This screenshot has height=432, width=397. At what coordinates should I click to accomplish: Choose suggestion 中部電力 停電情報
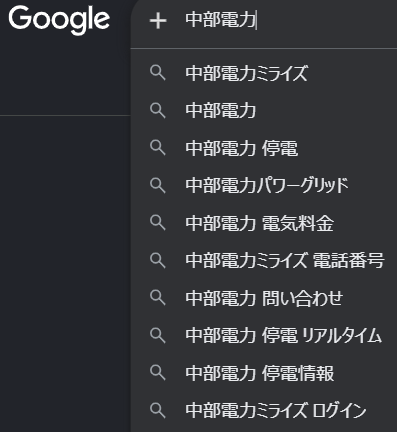(264, 373)
